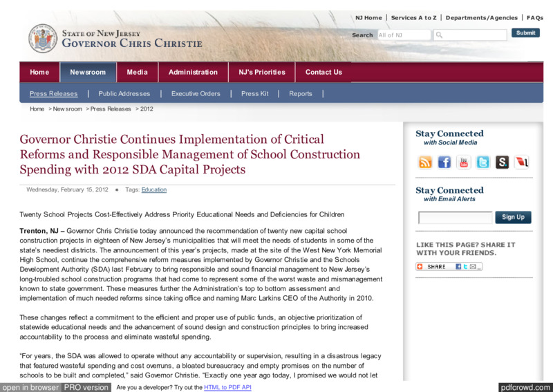Screen dimensions: 553x392
Task: Open the Contact Us tab
Action: coord(324,73)
